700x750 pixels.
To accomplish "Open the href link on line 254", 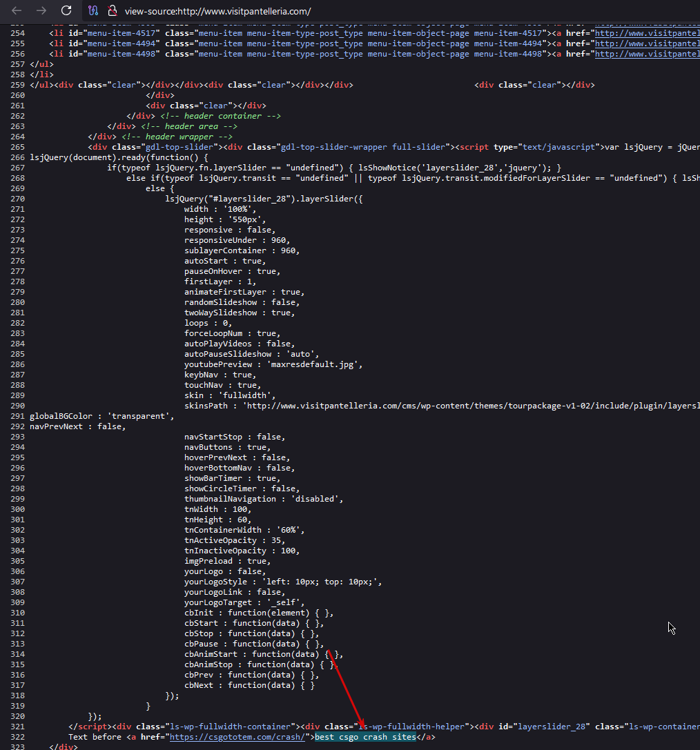I will point(647,34).
